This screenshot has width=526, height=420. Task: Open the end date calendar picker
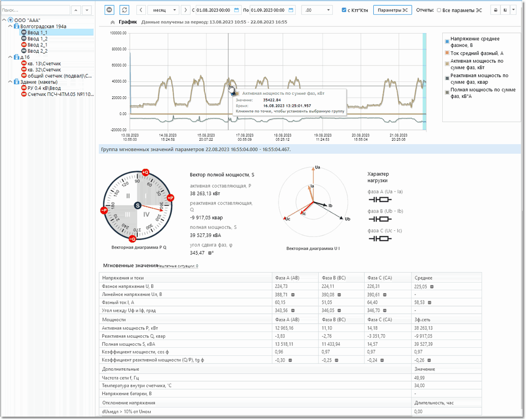point(291,10)
